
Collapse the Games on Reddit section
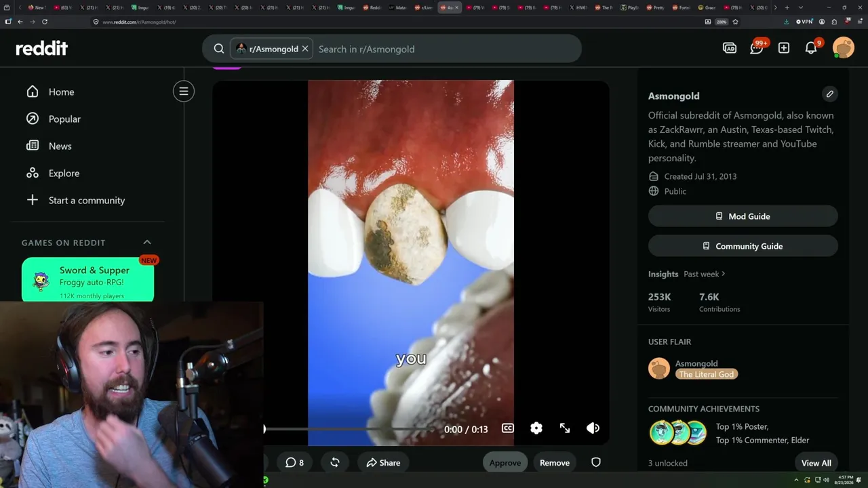tap(147, 242)
